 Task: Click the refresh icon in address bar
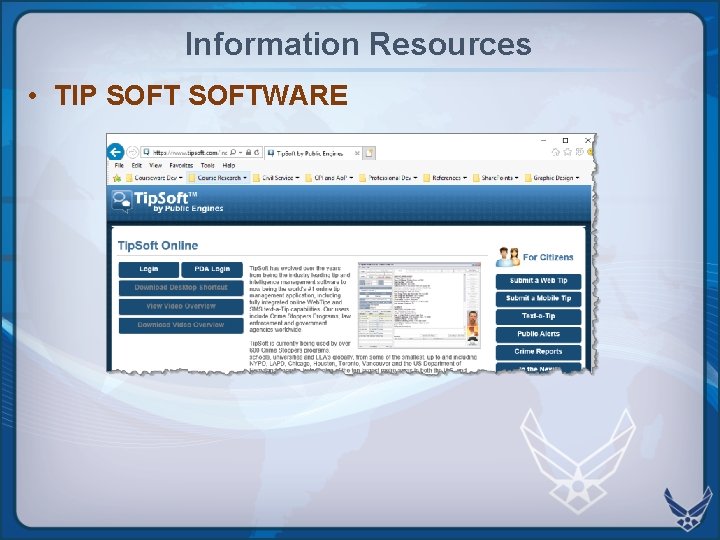pos(257,152)
